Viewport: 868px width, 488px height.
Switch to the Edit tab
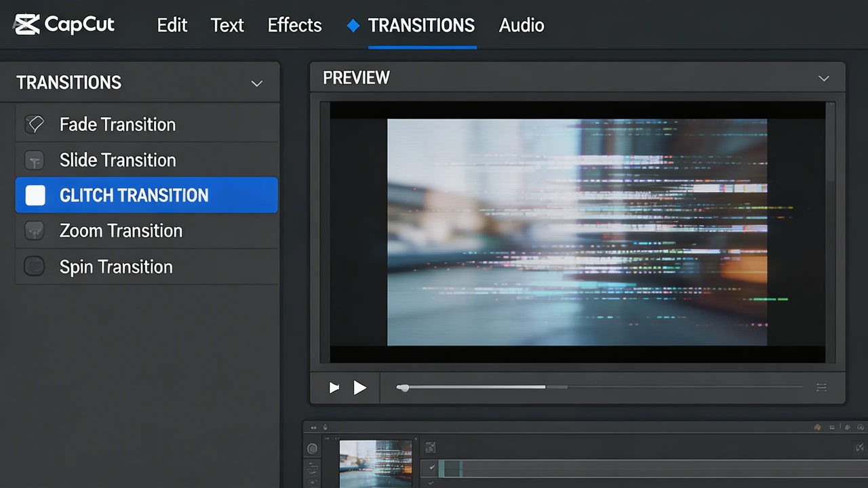pos(172,25)
